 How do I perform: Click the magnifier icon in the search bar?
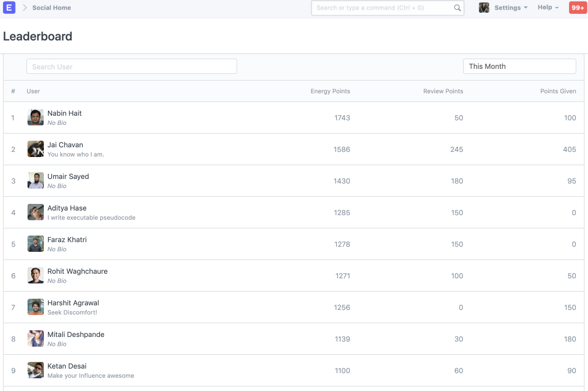pos(457,8)
